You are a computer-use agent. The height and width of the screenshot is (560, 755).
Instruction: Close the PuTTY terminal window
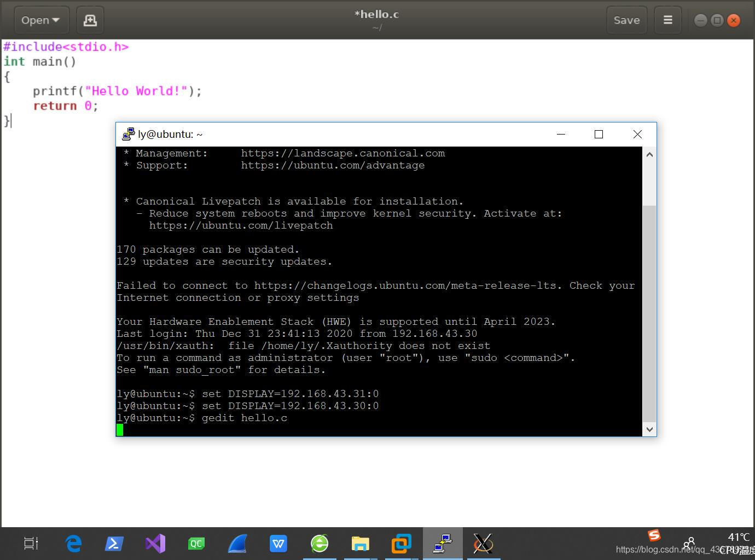[637, 134]
